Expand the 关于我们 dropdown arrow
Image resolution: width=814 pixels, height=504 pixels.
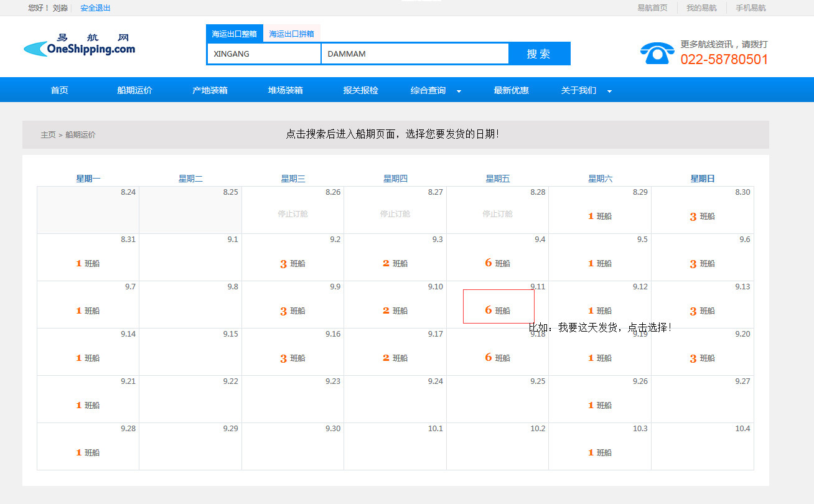point(609,91)
